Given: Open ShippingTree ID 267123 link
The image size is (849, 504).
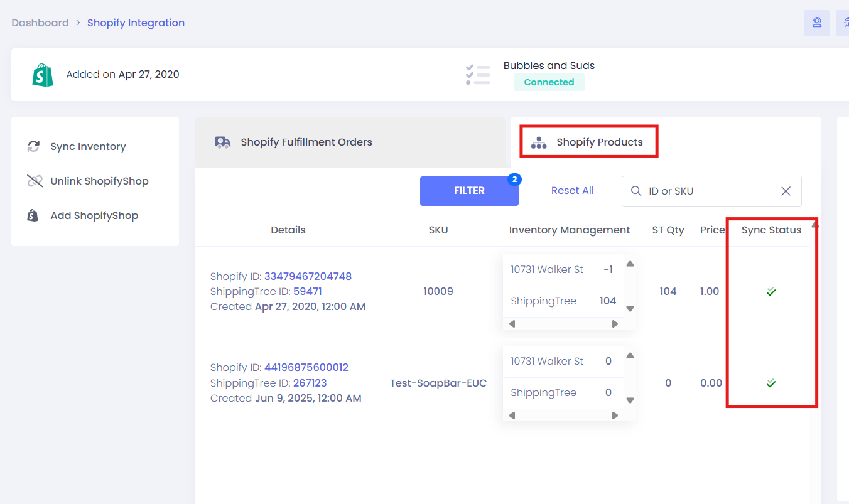Looking at the screenshot, I should click(x=310, y=383).
